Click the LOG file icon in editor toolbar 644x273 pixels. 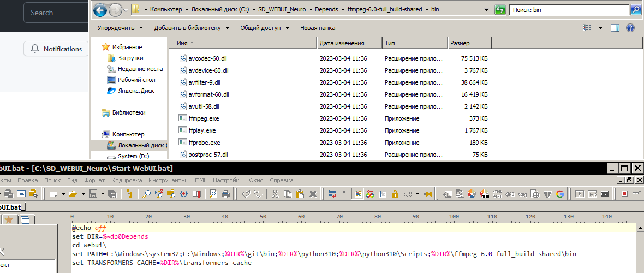point(21,194)
